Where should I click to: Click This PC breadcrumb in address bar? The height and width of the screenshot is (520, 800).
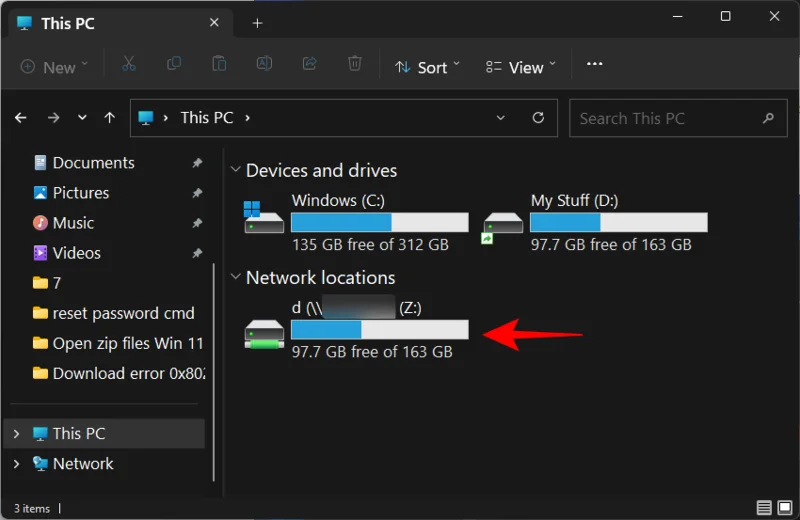point(207,118)
